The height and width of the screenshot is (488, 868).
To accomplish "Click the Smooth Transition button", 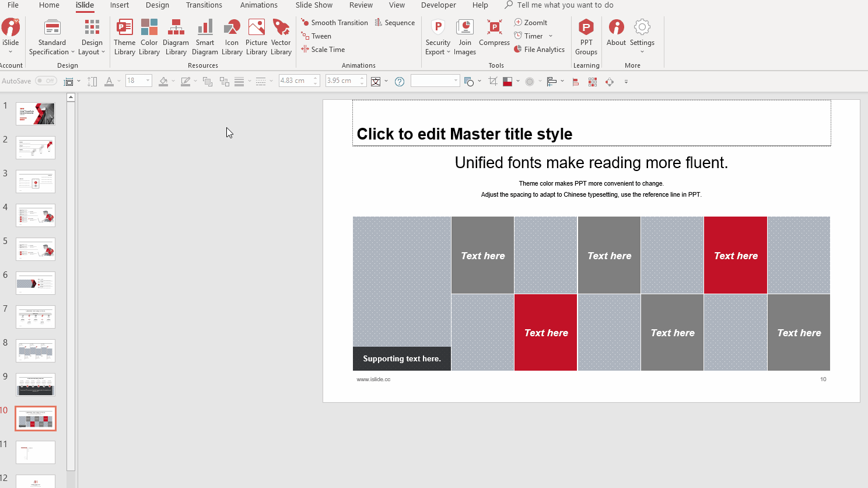I will 334,23.
